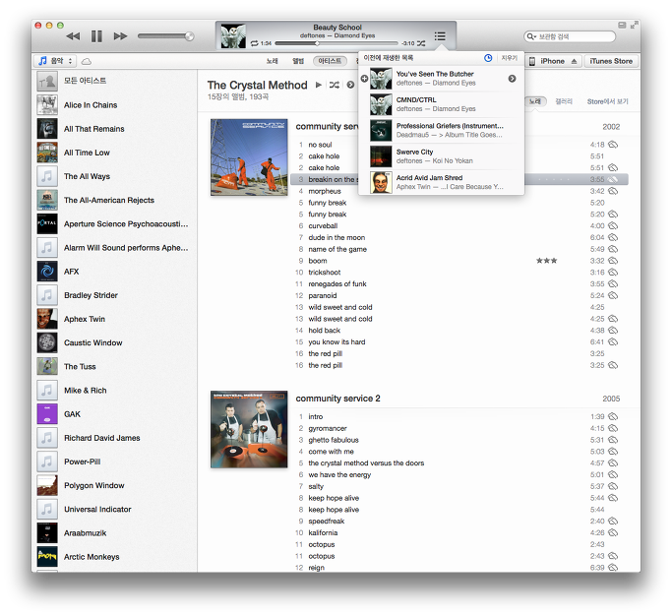672x616 pixels.
Task: Click the cloud icon on curveball row
Action: [x=613, y=225]
